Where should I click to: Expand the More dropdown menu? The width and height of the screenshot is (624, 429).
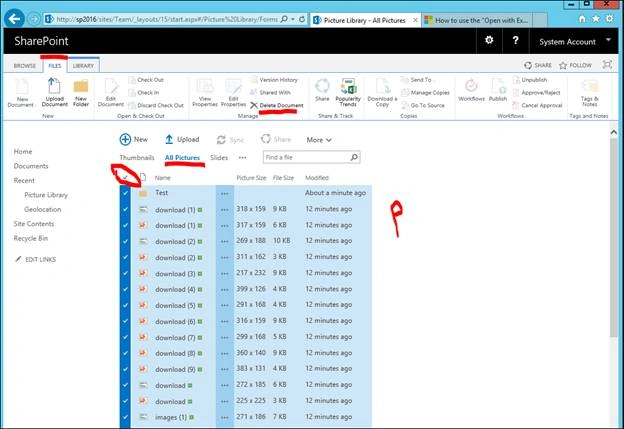click(319, 140)
